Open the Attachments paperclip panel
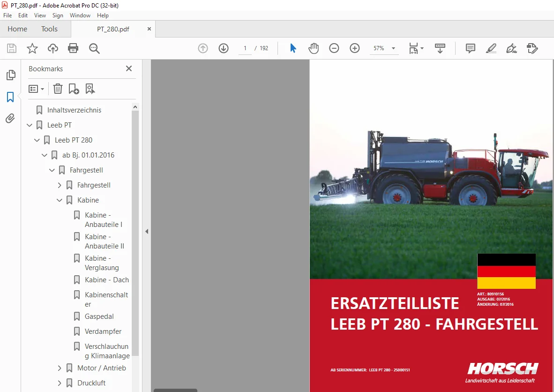Viewport: 554px width, 392px height. click(10, 119)
